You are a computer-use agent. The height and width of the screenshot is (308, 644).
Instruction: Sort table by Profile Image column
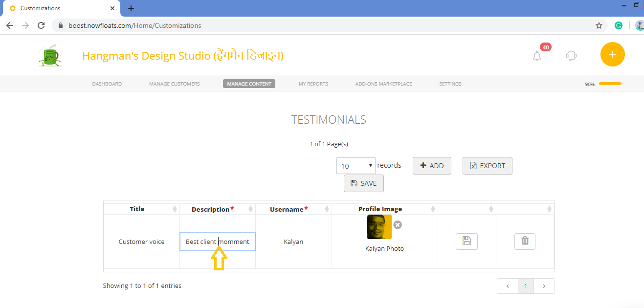coord(385,209)
